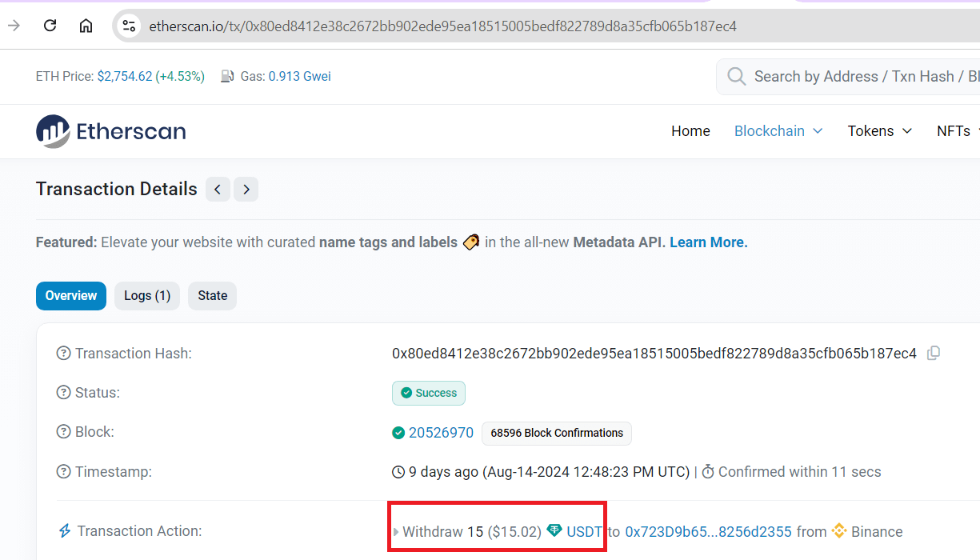
Task: Click the 68596 Block Confirmations badge
Action: (x=557, y=433)
